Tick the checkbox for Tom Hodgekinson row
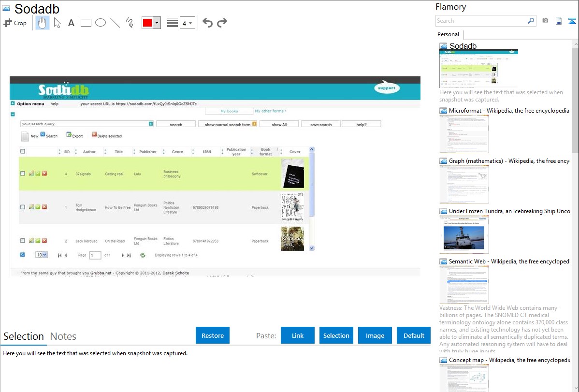 (x=23, y=207)
